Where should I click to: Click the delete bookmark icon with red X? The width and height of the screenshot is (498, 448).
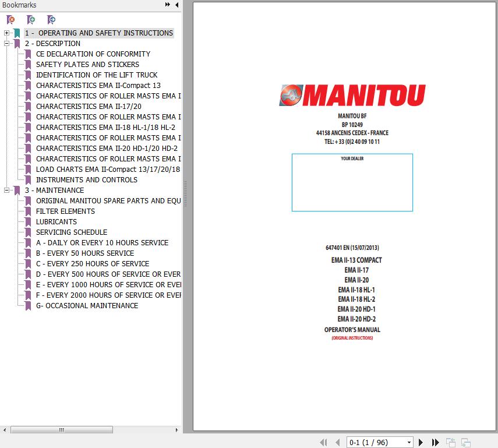point(10,20)
